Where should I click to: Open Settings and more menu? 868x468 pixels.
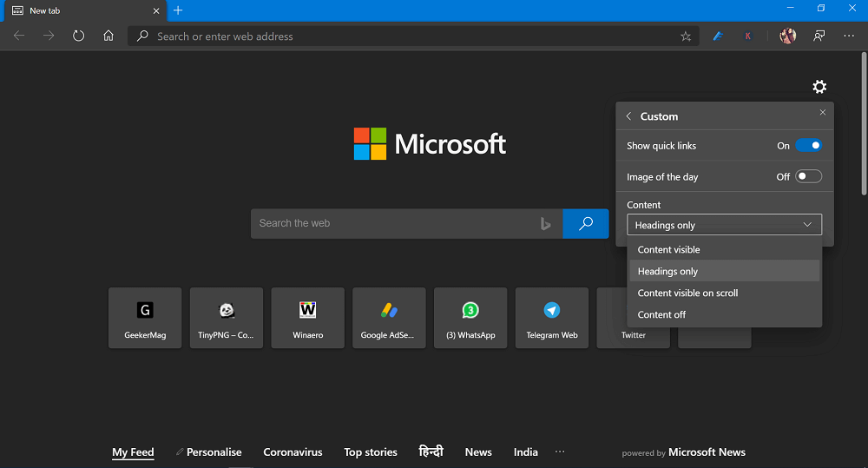[849, 36]
